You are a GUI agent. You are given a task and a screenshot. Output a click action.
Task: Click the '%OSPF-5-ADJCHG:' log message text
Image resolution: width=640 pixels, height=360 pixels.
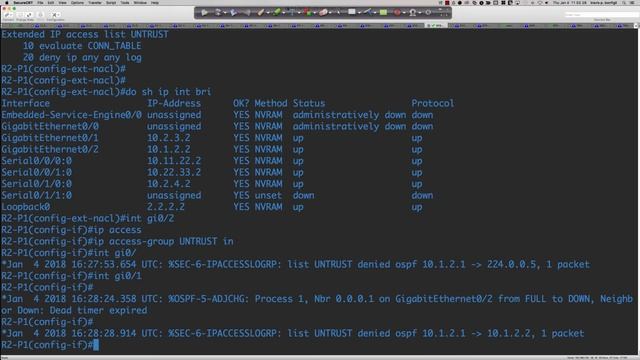208,299
